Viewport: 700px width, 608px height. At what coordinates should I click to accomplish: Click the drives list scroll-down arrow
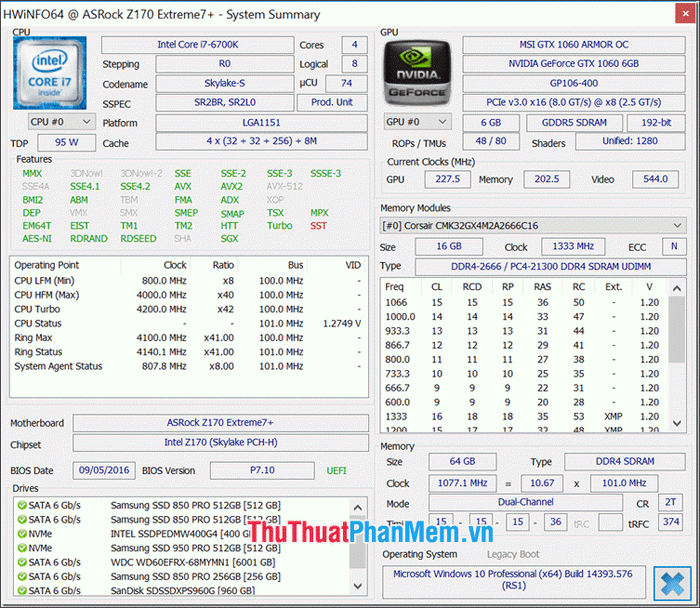pos(358,585)
